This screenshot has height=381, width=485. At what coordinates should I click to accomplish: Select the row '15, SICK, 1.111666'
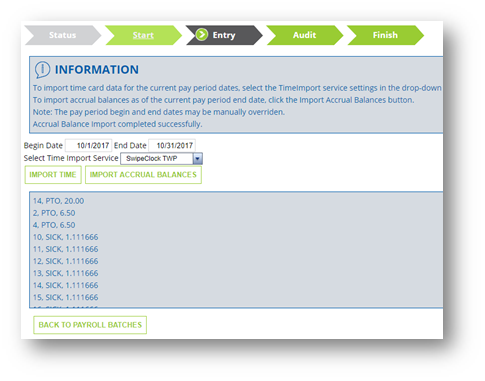click(65, 297)
